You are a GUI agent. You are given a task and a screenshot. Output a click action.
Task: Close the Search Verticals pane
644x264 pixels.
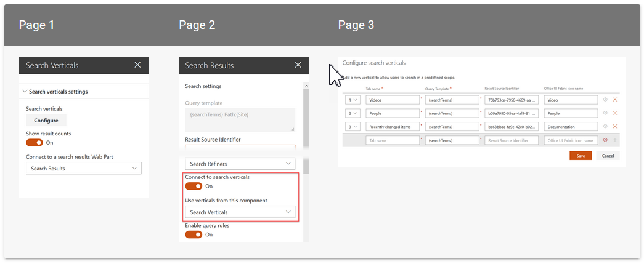(x=137, y=65)
